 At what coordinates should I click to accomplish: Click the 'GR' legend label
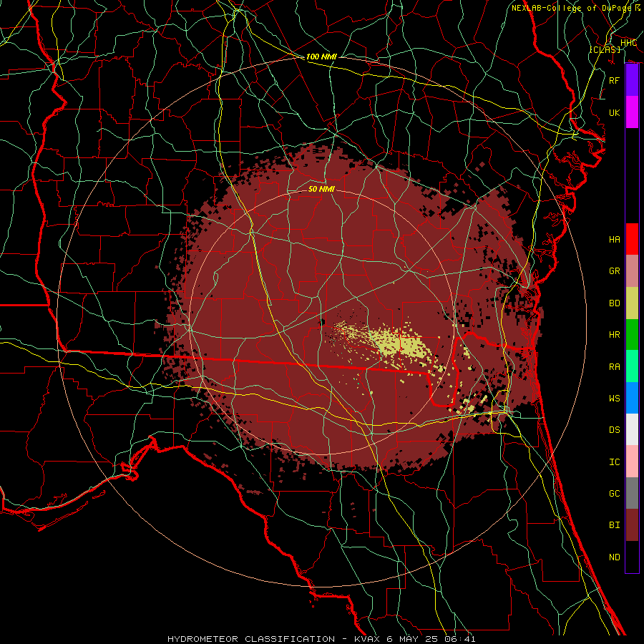coord(614,271)
